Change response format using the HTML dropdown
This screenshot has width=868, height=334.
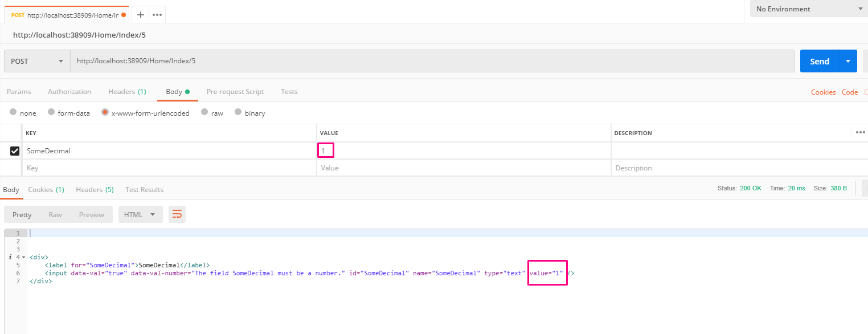point(140,214)
